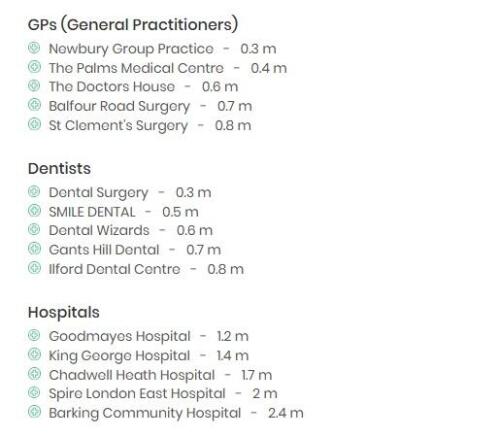
Task: Click the icon next to Gants Hill Dental
Action: pos(34,249)
